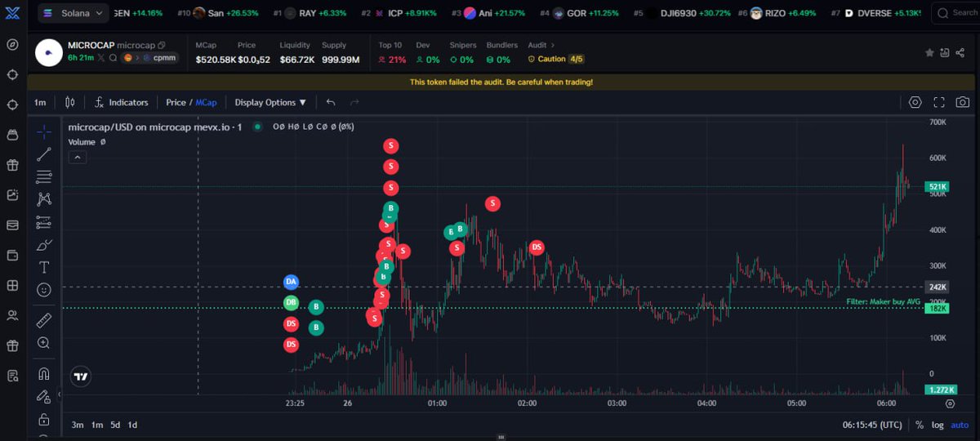Click the Caution 4/5 audit badge

pos(555,59)
